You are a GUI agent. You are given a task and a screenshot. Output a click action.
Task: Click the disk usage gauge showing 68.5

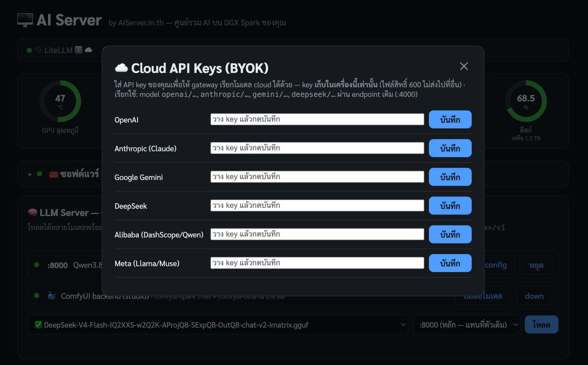(526, 101)
